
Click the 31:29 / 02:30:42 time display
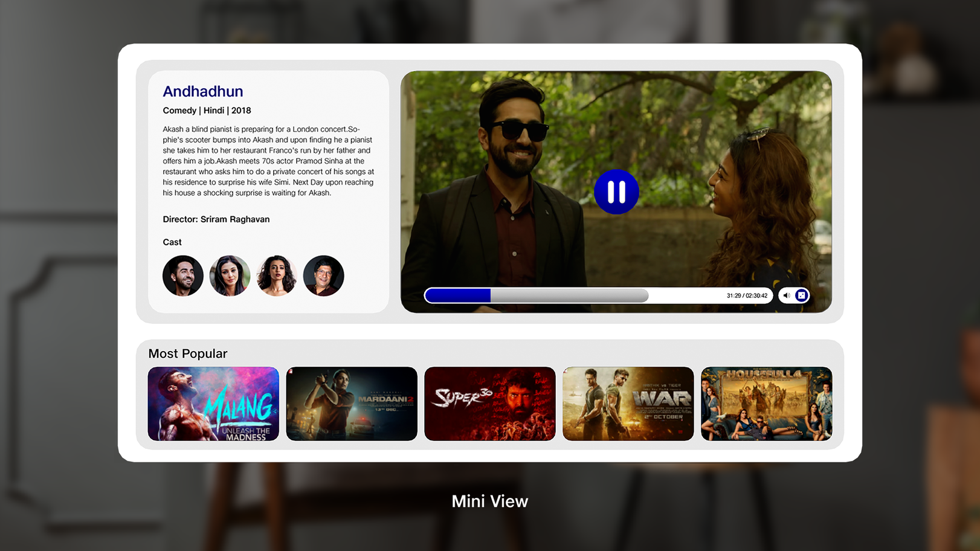(x=747, y=295)
